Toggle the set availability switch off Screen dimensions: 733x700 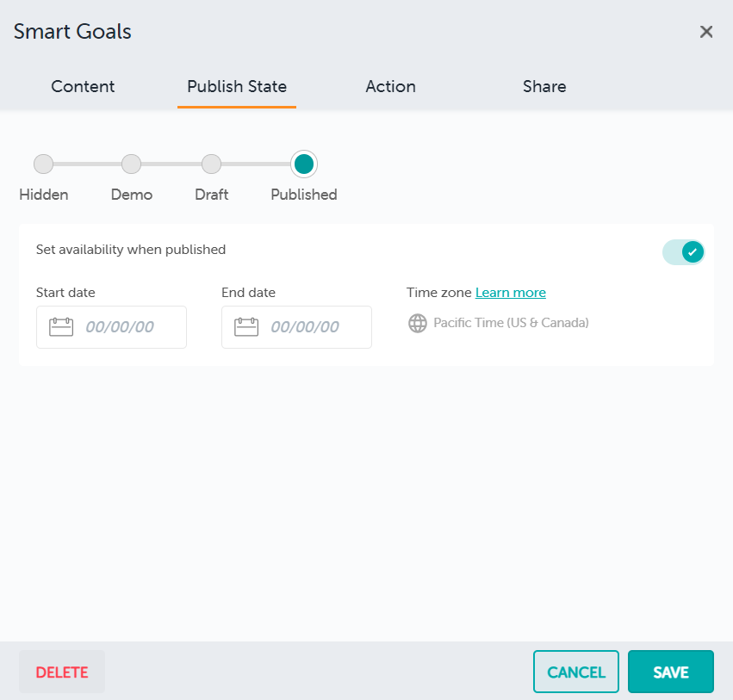click(x=684, y=251)
